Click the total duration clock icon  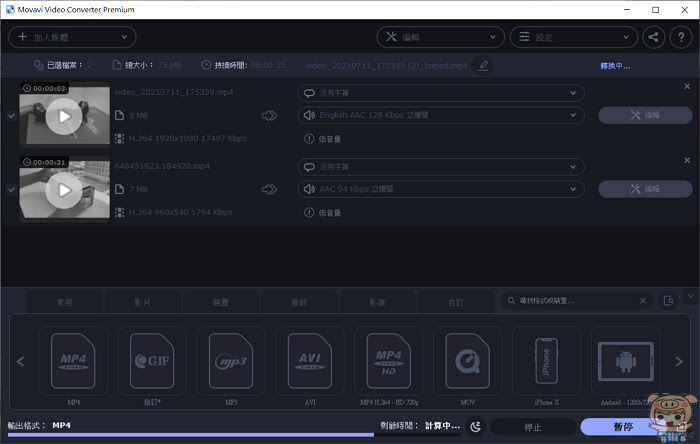click(206, 65)
